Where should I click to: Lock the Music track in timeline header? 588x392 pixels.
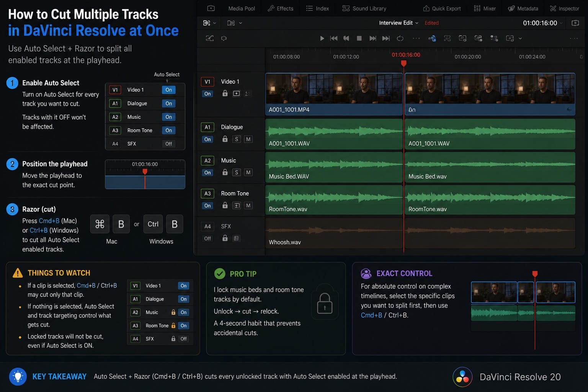[225, 172]
